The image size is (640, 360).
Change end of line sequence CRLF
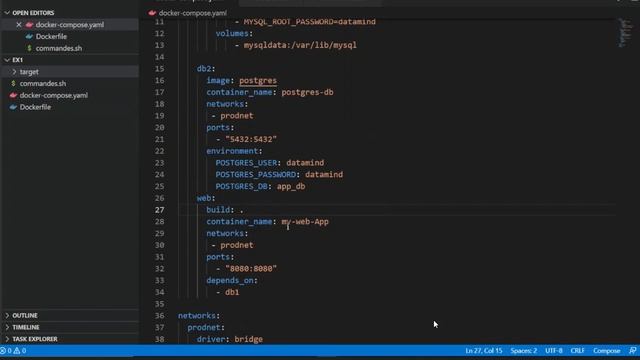(x=578, y=351)
